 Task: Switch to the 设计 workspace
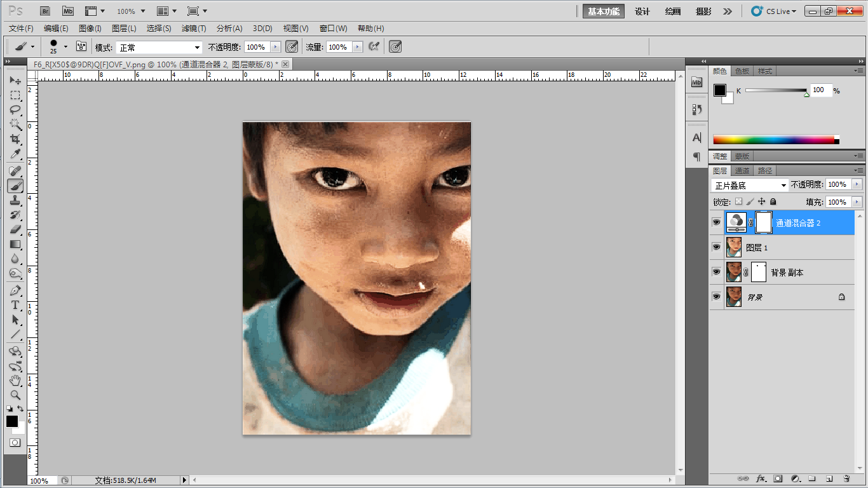[642, 11]
